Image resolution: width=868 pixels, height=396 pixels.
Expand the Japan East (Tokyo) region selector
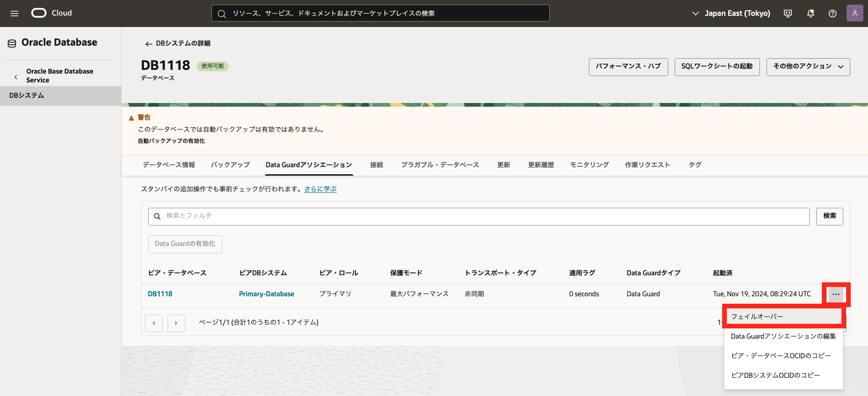point(731,14)
